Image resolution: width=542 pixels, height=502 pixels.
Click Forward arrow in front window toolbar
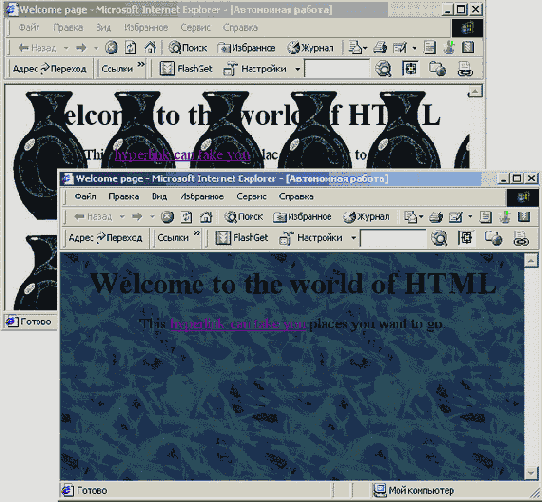pos(137,217)
